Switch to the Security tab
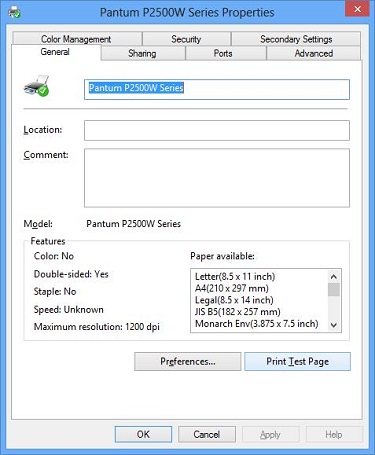375x455 pixels. [x=186, y=39]
